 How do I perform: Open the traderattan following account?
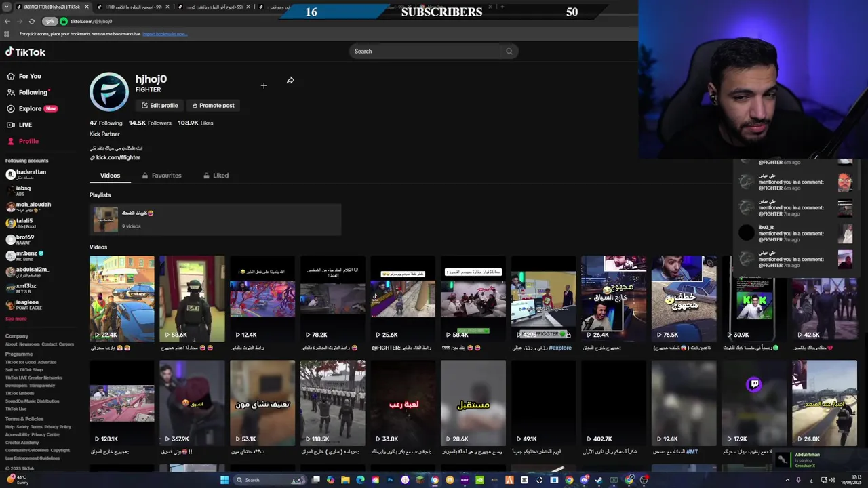click(27, 174)
